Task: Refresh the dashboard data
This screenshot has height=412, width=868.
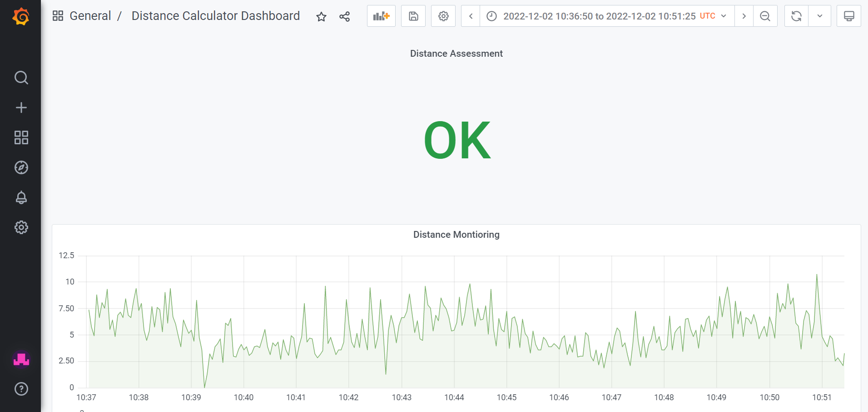Action: point(795,16)
